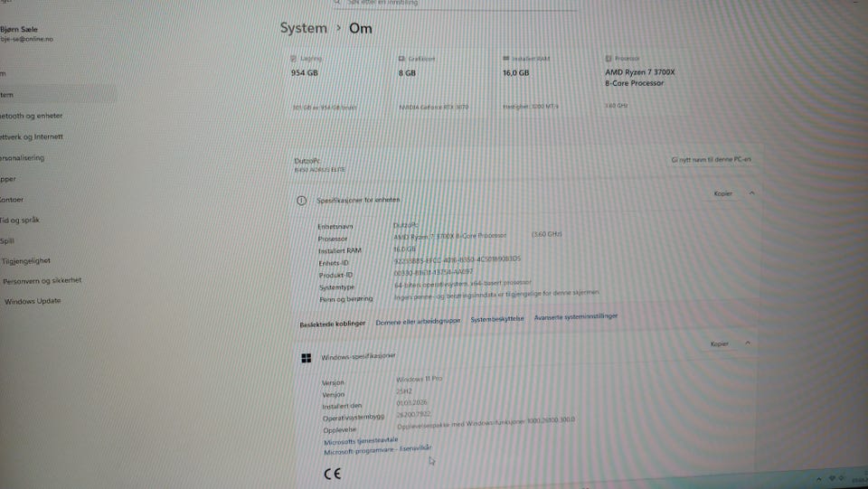Select Tilgjengelighet in sidebar
The image size is (868, 489).
[26, 260]
